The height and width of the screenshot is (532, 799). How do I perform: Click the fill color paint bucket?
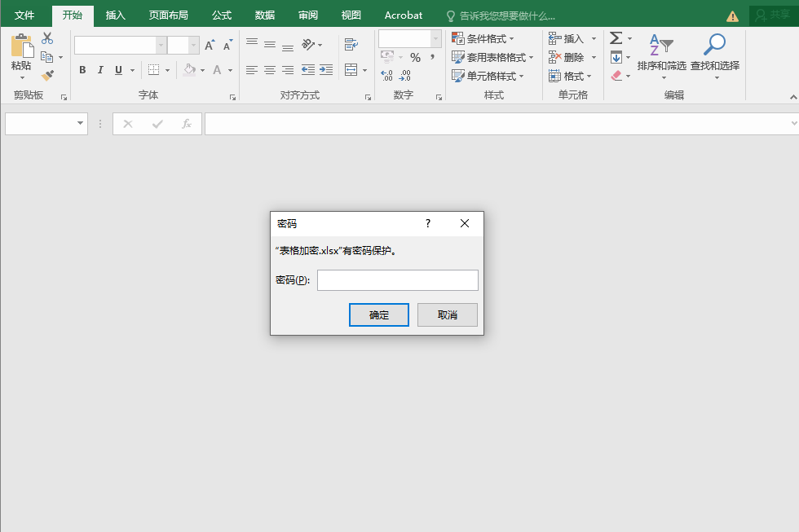[x=189, y=70]
